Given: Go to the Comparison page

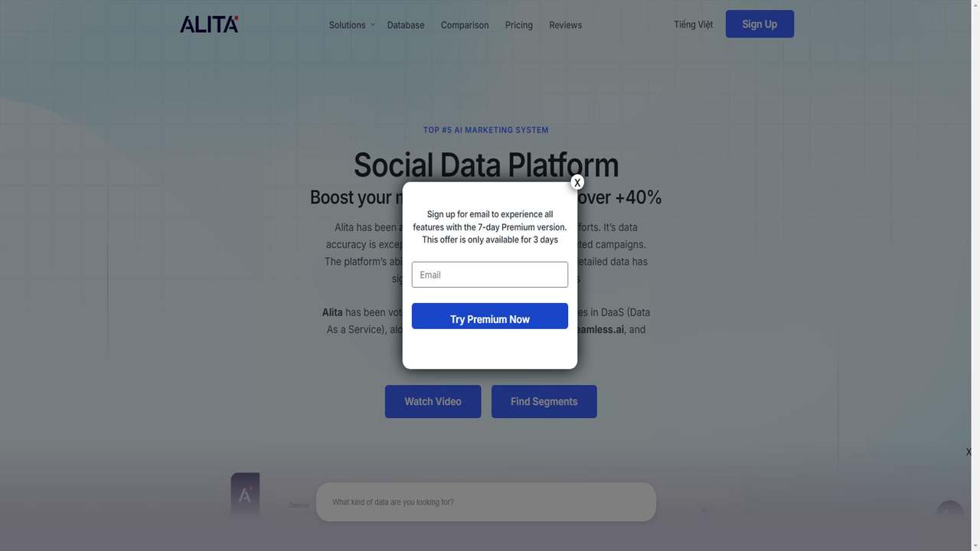Looking at the screenshot, I should click(465, 25).
